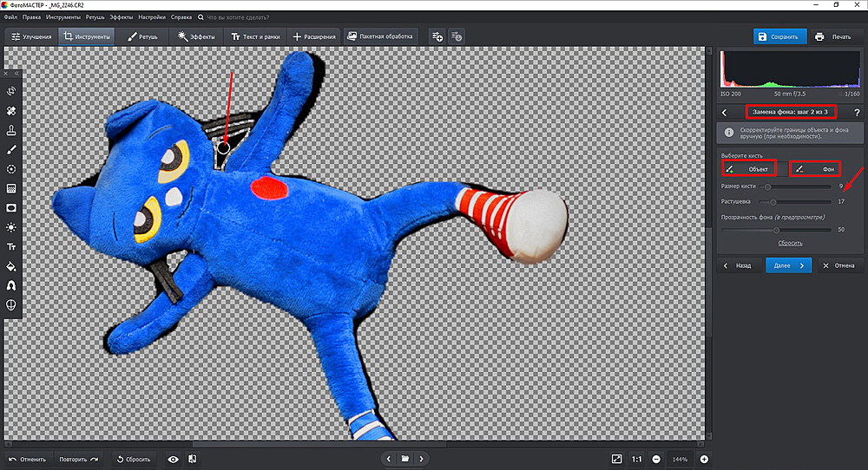
Task: Open the Эффекты menu in menu bar
Action: (x=121, y=16)
